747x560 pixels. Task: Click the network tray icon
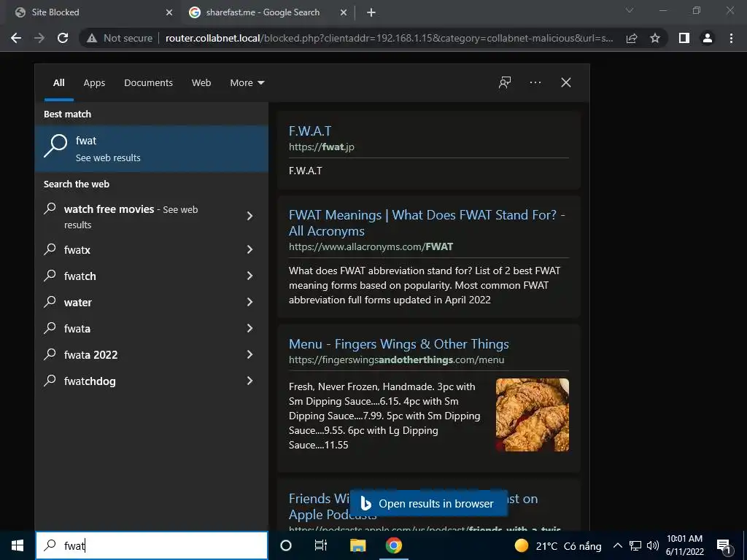pos(635,545)
